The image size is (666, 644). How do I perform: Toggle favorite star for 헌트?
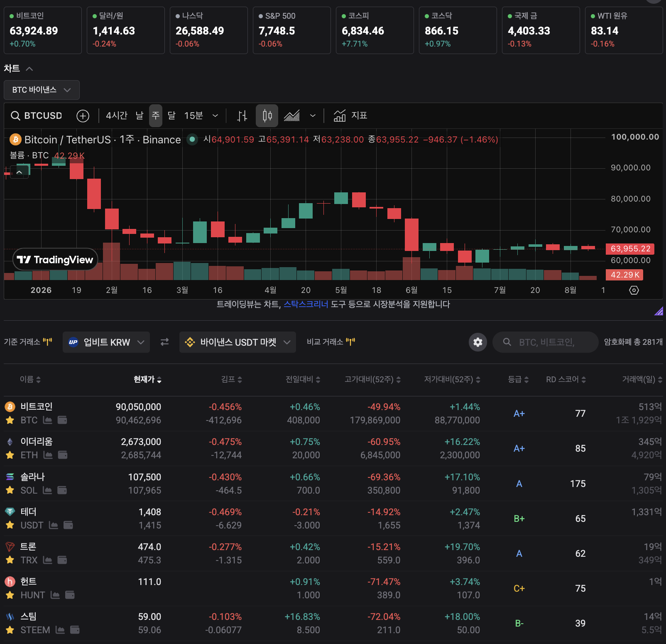(10, 595)
